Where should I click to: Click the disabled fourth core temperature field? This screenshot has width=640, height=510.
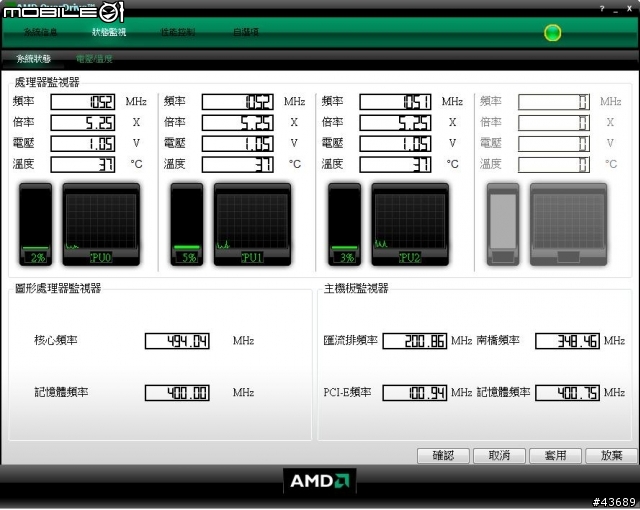pos(554,164)
